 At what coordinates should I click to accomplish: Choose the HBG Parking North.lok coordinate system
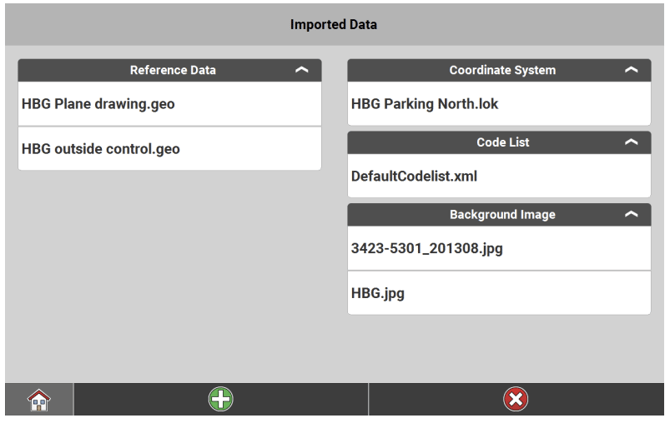click(498, 104)
